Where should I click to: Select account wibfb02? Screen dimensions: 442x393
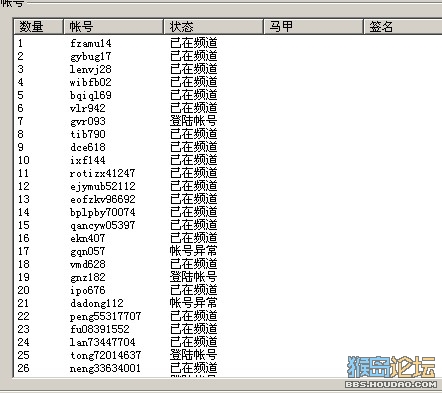coord(91,82)
